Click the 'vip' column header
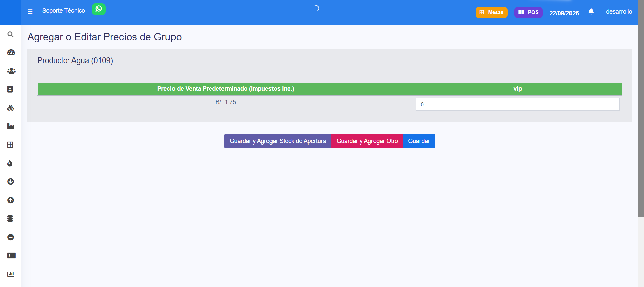Image resolution: width=644 pixels, height=287 pixels. point(518,89)
